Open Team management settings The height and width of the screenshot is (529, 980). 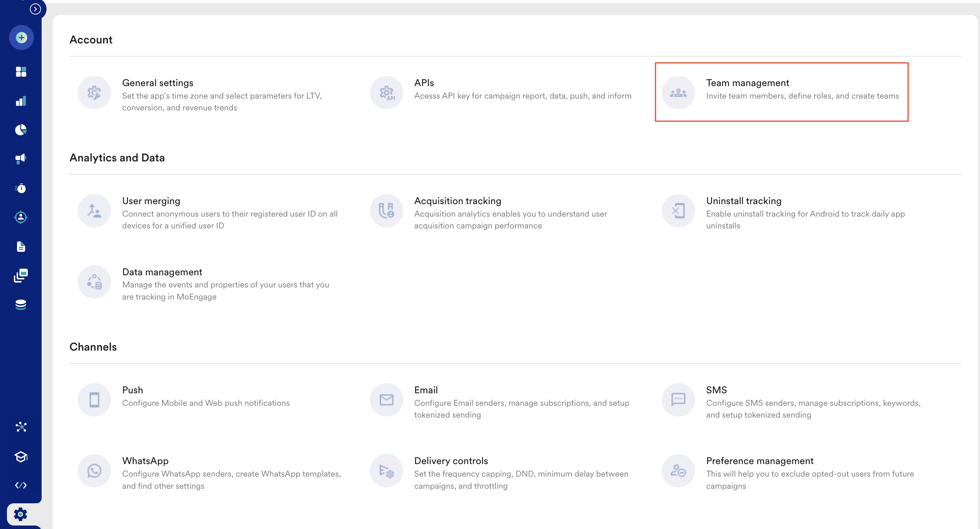747,83
